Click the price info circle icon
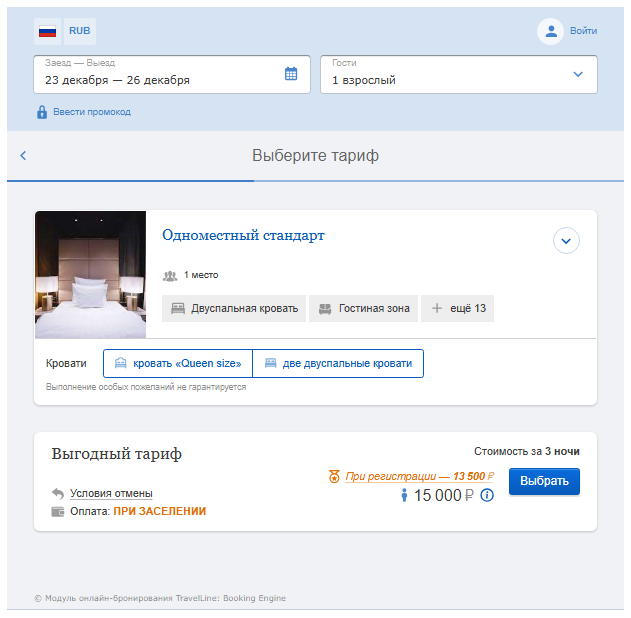The height and width of the screenshot is (618, 631). point(487,495)
